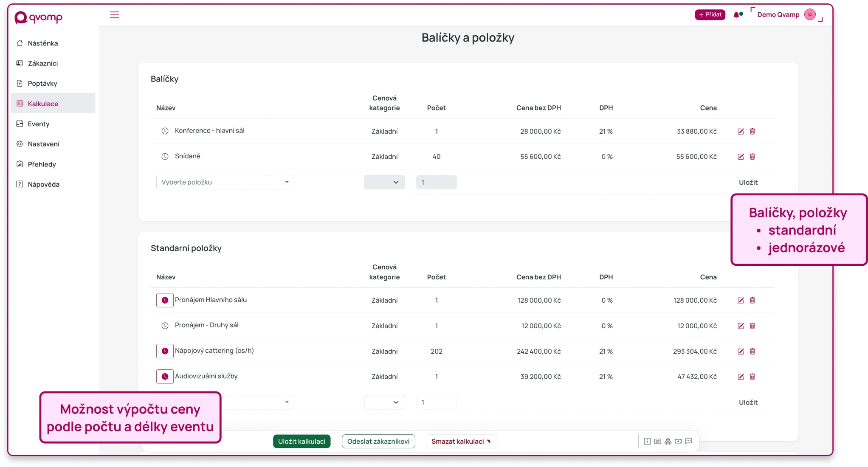Delete the Audiovizuální služby item
The width and height of the screenshot is (868, 467).
(x=752, y=377)
